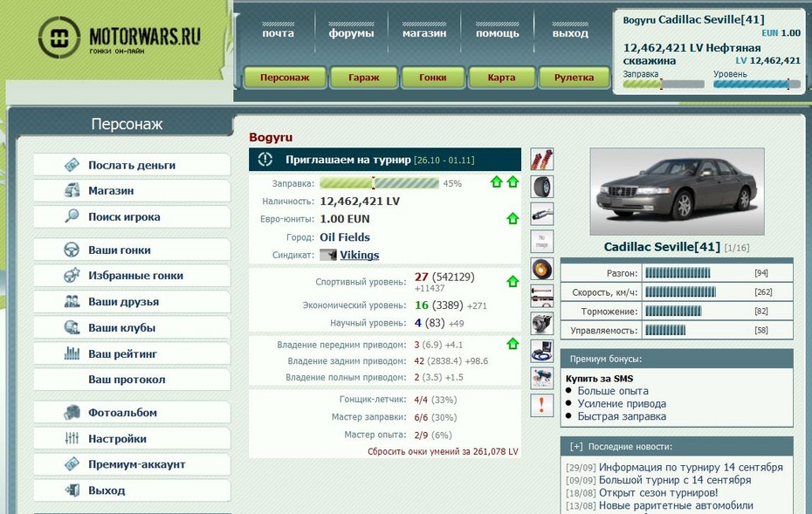
Task: Open магазин in top navigation
Action: pos(424,33)
